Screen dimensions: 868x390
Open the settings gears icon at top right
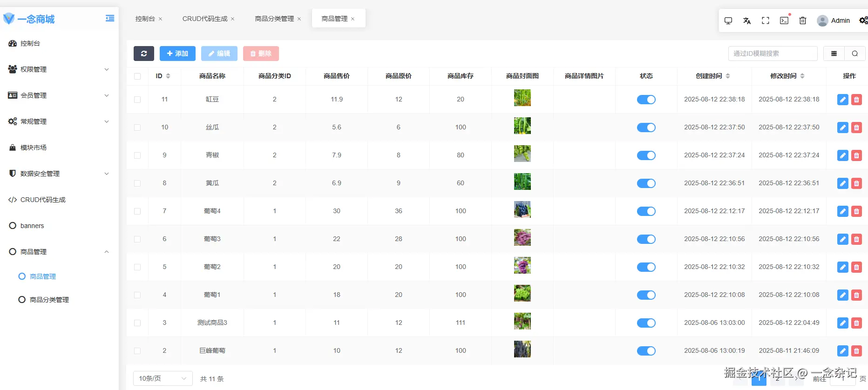863,20
